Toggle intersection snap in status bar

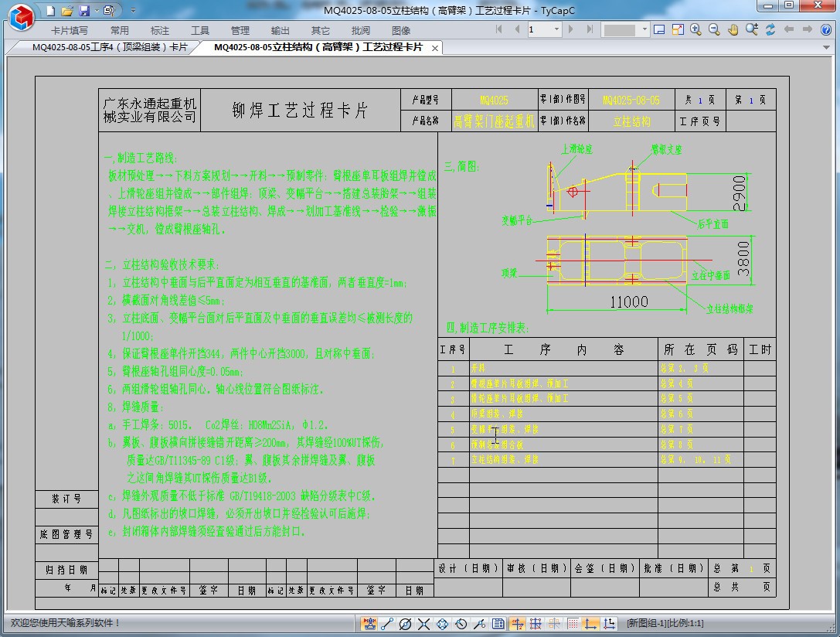[424, 623]
